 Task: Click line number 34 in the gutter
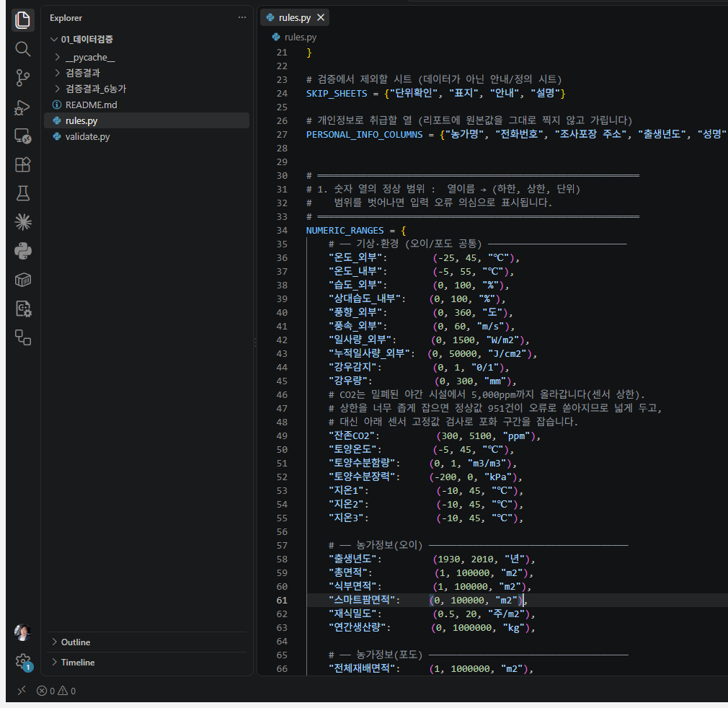click(282, 230)
